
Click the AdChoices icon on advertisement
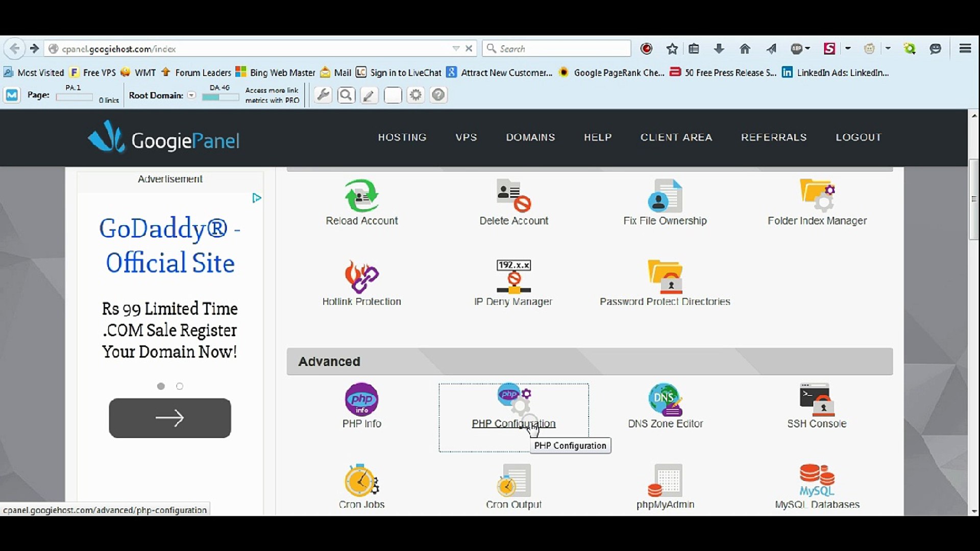pyautogui.click(x=257, y=198)
